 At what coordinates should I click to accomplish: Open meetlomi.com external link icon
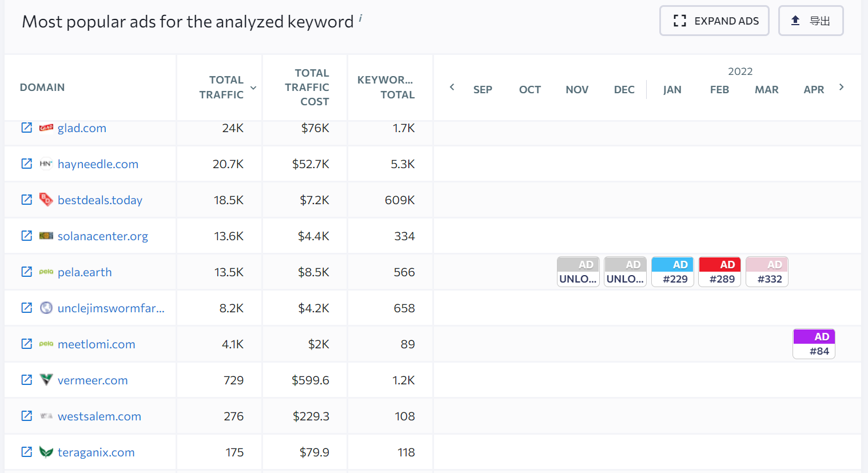coord(27,344)
